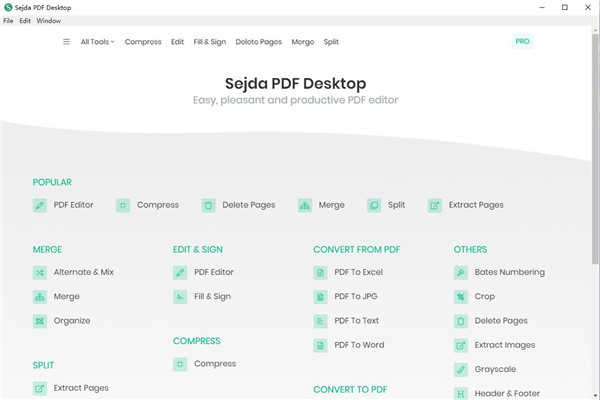Click Compress icon in Popular section

123,206
